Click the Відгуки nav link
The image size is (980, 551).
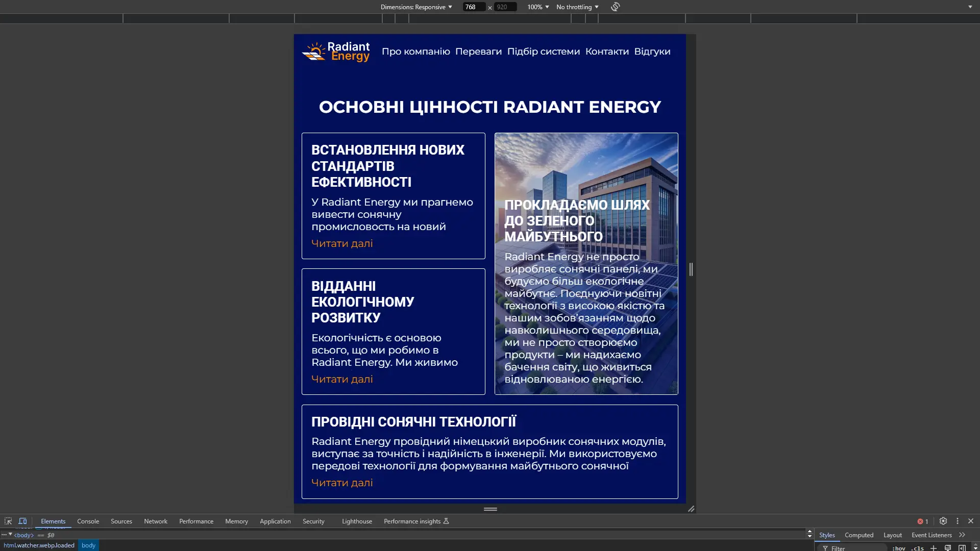pos(652,52)
